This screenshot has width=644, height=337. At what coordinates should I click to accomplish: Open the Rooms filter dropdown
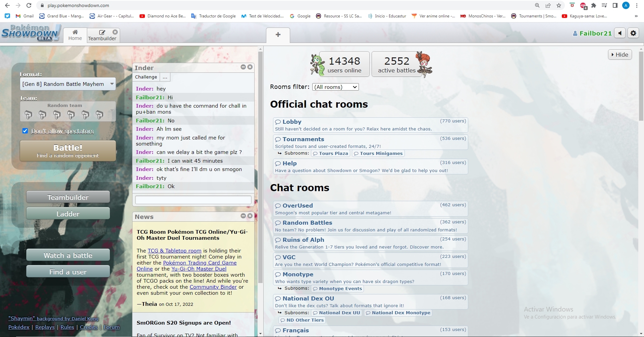335,87
